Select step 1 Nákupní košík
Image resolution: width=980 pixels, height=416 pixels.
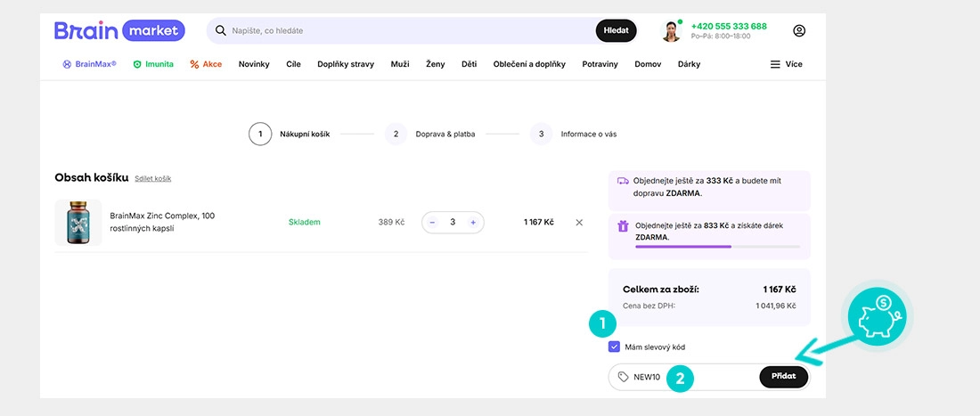[x=290, y=135]
